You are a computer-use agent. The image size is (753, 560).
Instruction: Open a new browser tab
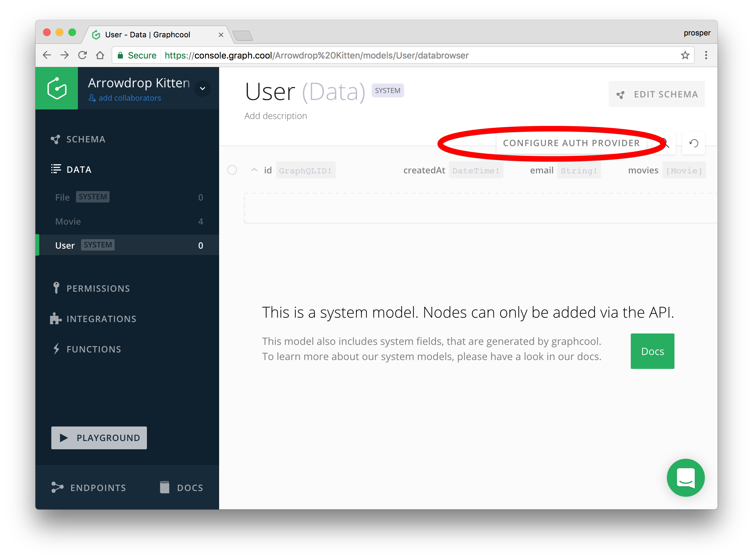coord(243,35)
